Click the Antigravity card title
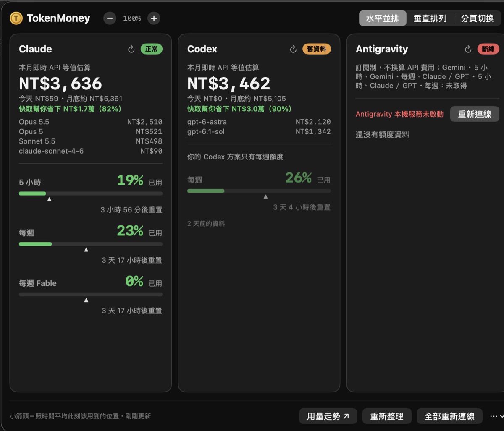Image resolution: width=504 pixels, height=431 pixels. coord(382,49)
